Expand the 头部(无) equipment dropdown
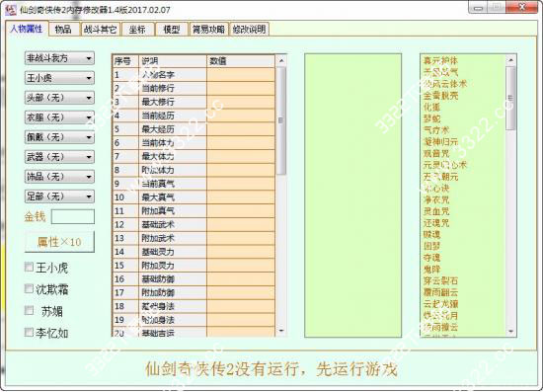 tap(59, 98)
